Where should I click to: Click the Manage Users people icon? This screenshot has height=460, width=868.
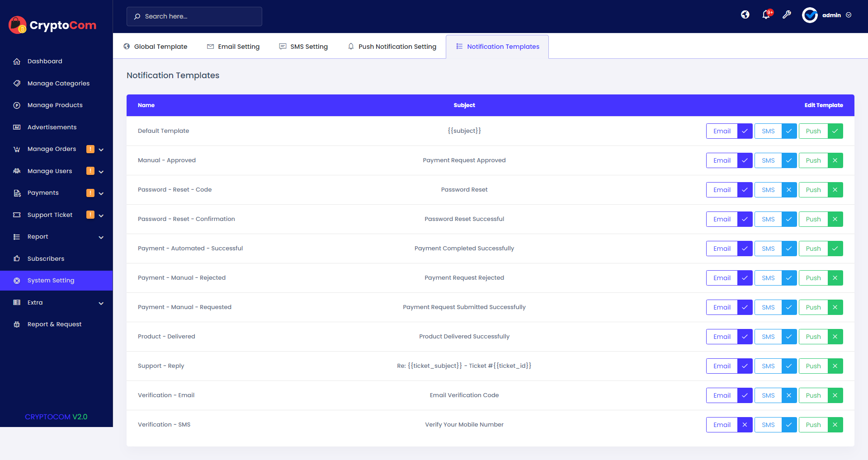[x=17, y=171]
